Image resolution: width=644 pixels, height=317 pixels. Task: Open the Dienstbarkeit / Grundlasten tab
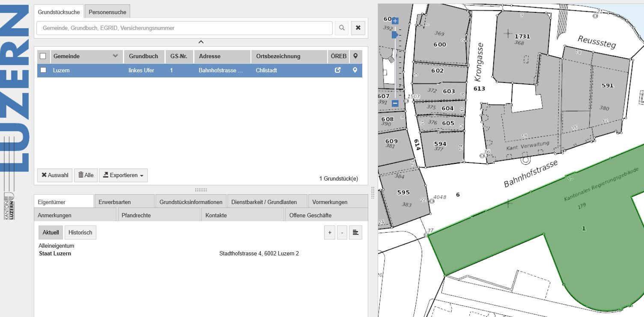[268, 201]
